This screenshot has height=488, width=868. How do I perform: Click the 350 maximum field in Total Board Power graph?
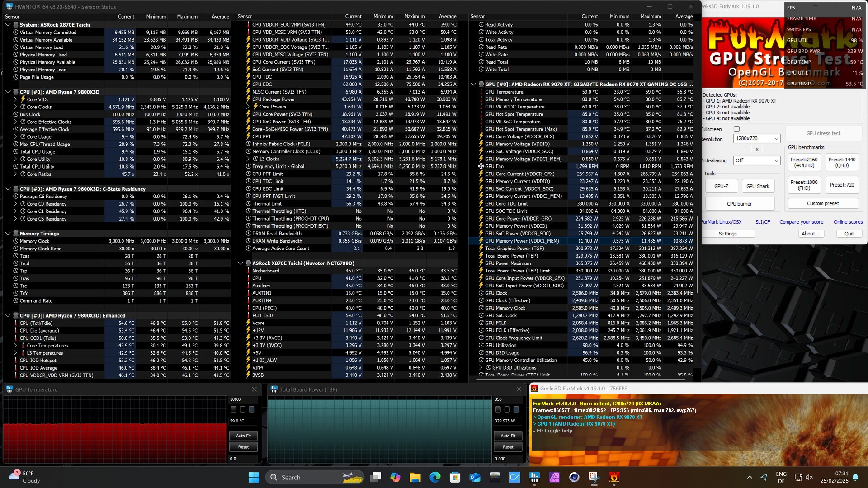pyautogui.click(x=508, y=399)
